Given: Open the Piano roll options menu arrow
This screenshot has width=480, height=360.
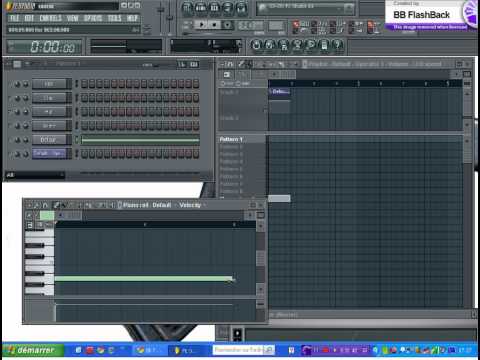Looking at the screenshot, I should [29, 205].
